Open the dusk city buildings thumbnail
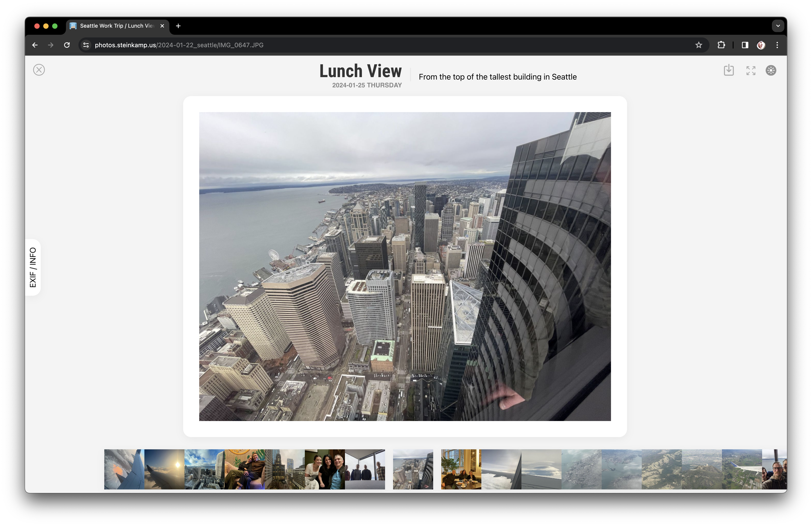This screenshot has height=526, width=812. (285, 469)
